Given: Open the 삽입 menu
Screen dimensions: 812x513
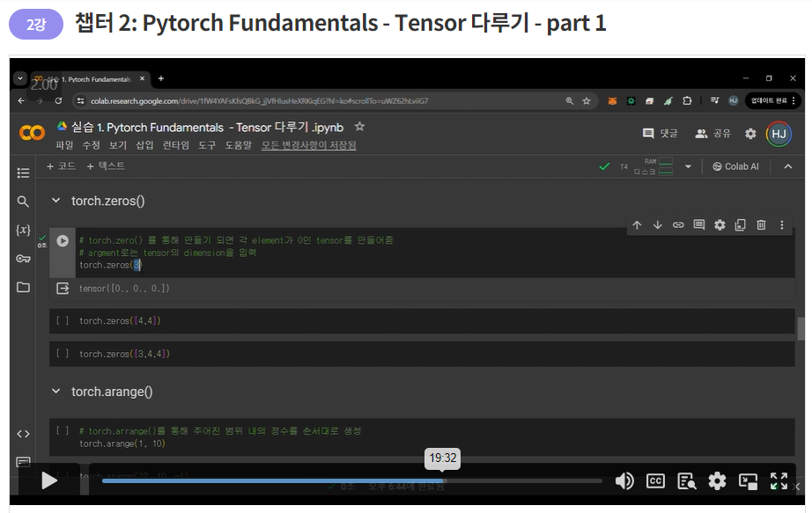Looking at the screenshot, I should [x=144, y=145].
